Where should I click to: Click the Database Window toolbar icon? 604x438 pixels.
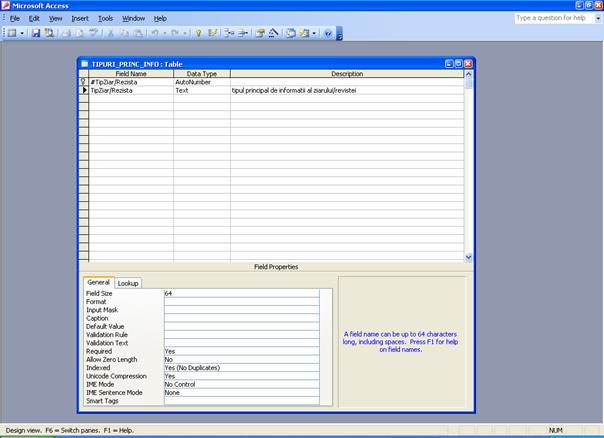click(x=291, y=33)
